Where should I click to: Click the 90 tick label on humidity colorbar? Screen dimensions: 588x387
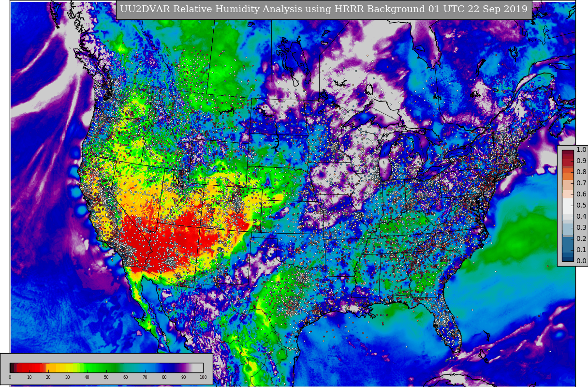tap(184, 377)
